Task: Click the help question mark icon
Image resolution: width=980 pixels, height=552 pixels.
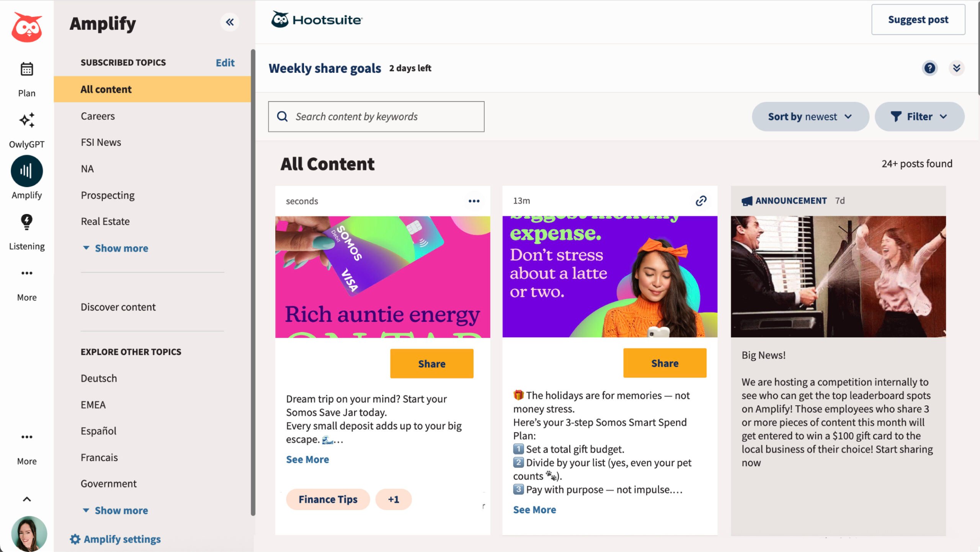Action: [x=929, y=68]
